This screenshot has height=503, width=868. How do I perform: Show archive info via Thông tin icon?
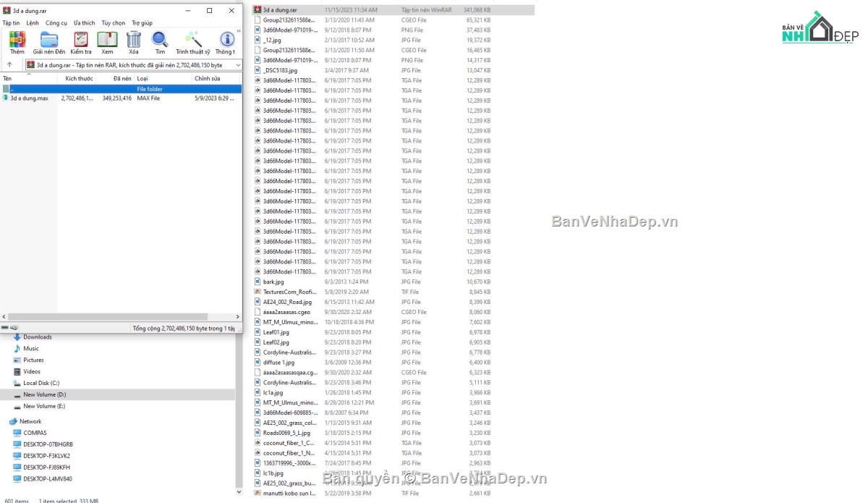[x=226, y=42]
